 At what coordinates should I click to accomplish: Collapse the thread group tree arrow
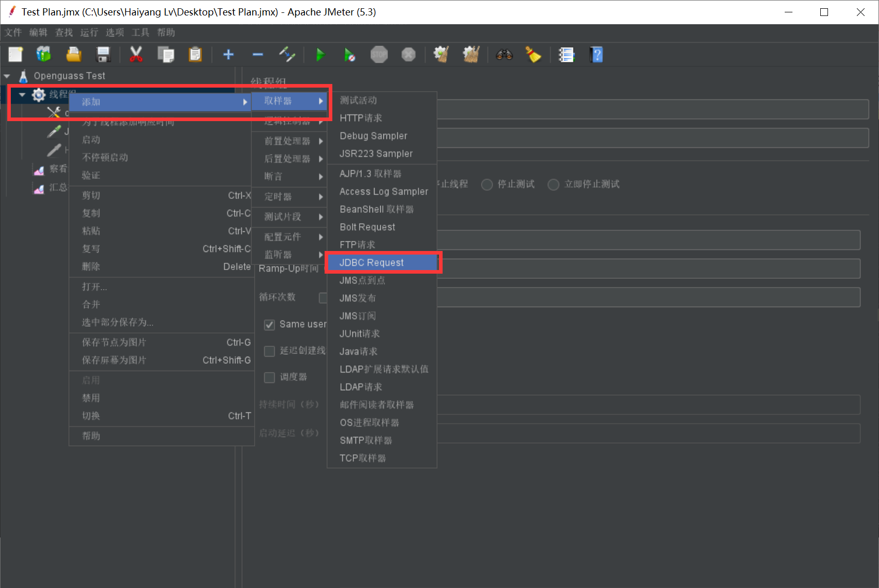(x=22, y=94)
